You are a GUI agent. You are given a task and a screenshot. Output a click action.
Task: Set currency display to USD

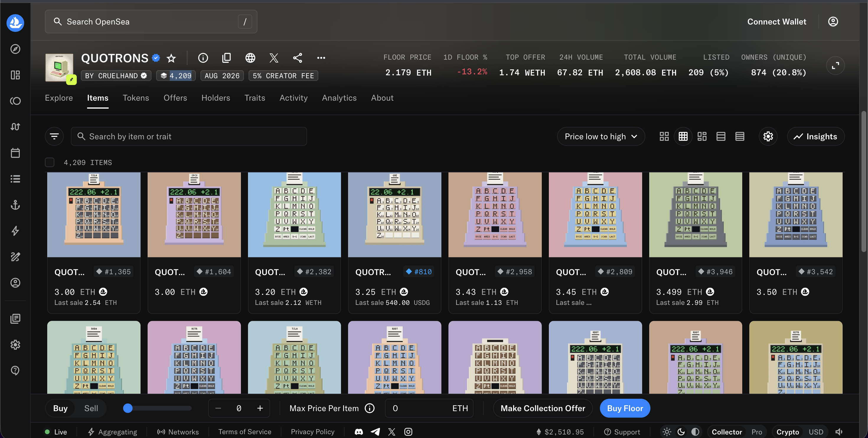click(x=816, y=432)
